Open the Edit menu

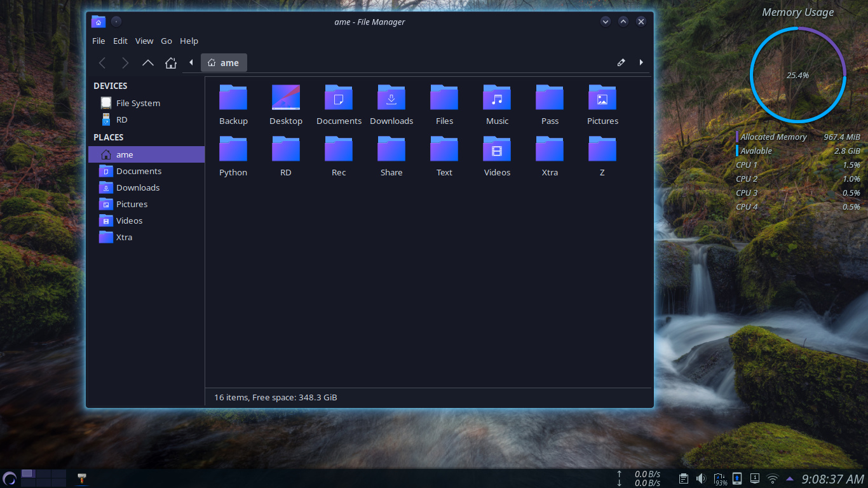coord(121,41)
